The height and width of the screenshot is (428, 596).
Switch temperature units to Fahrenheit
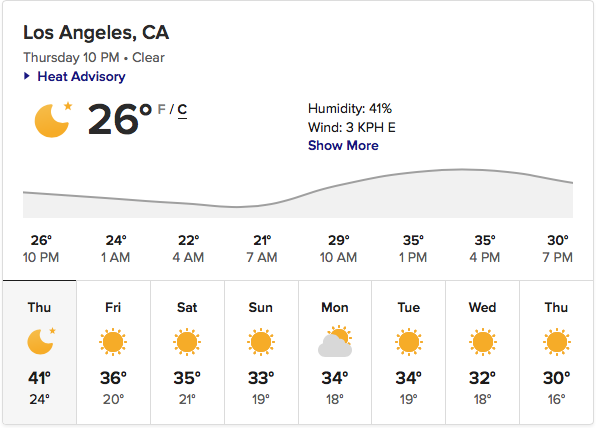[162, 109]
